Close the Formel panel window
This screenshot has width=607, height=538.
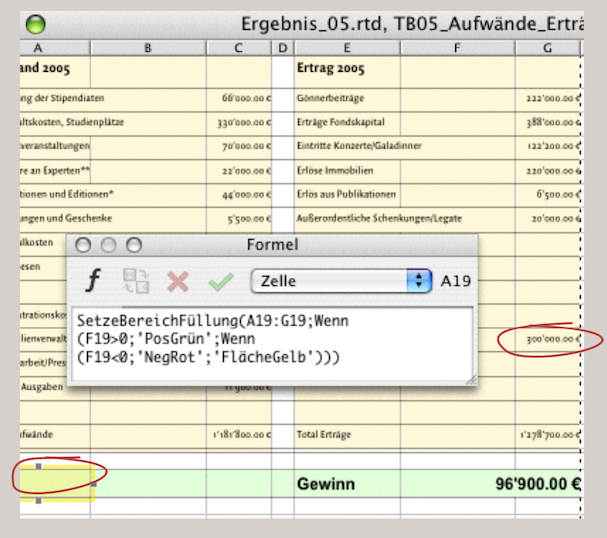(83, 245)
